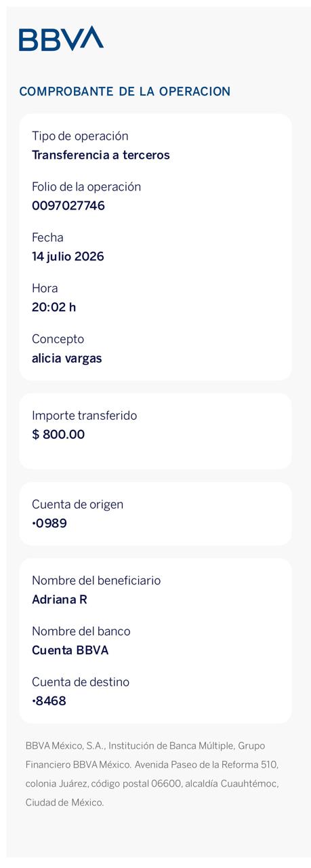Select the time 20:02 h
This screenshot has width=311, height=868.
pyautogui.click(x=54, y=307)
